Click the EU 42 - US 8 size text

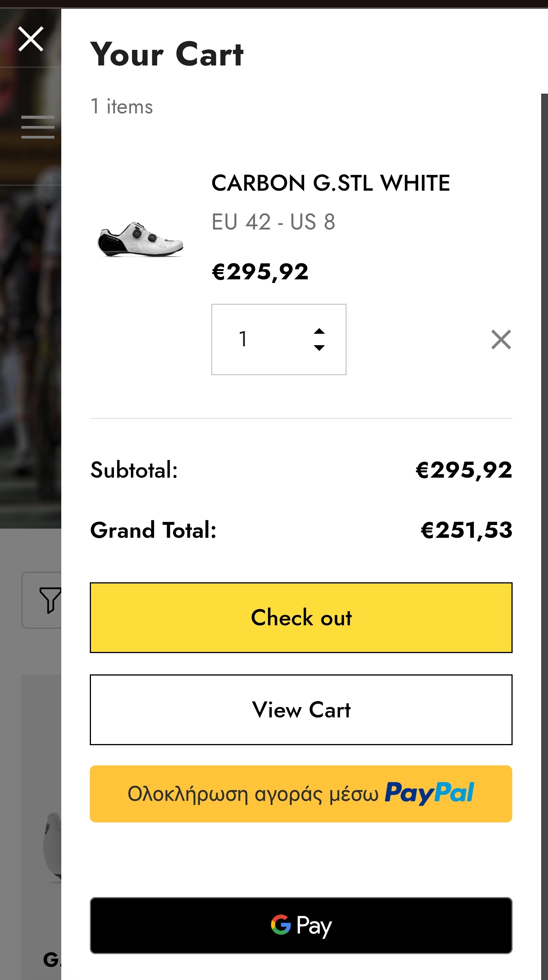pos(273,222)
